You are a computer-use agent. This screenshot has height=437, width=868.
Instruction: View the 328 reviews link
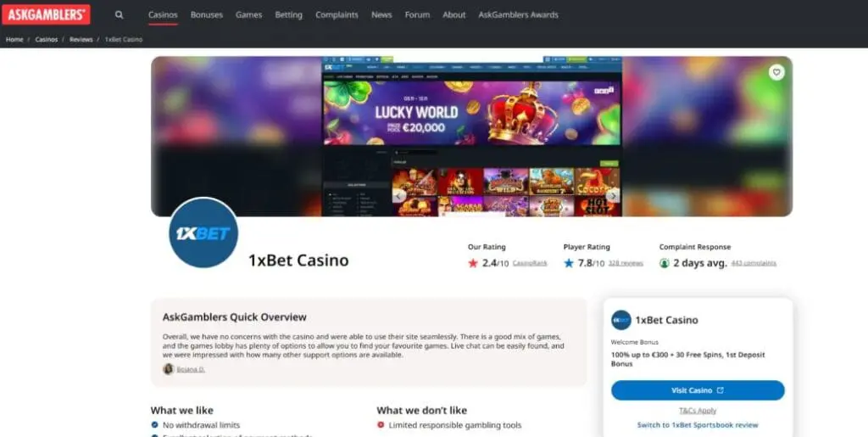click(626, 263)
